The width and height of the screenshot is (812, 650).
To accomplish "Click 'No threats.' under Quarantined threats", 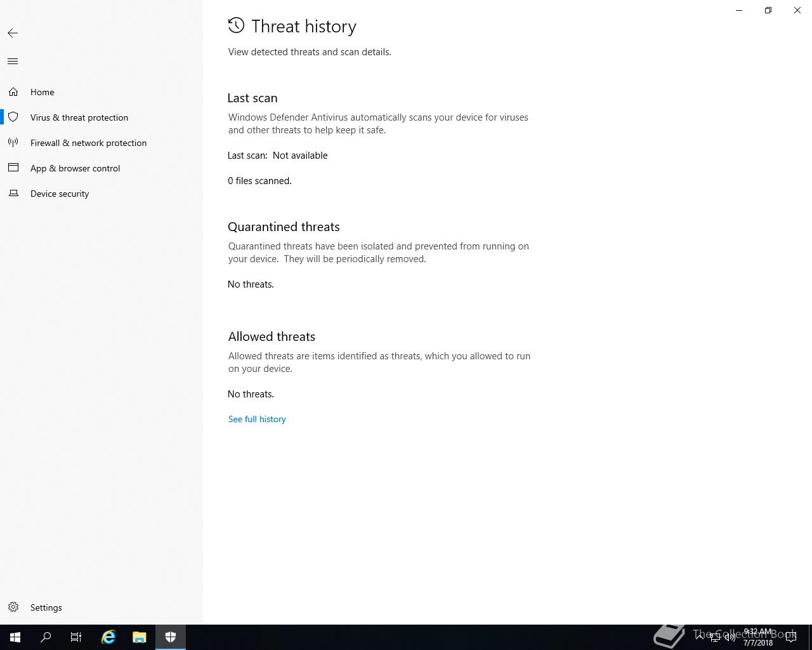I will point(251,284).
